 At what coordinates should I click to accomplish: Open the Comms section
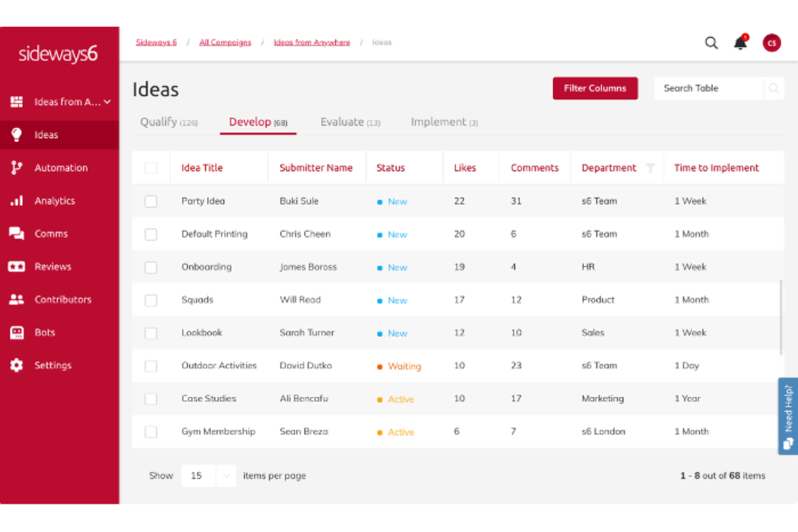click(x=16, y=233)
